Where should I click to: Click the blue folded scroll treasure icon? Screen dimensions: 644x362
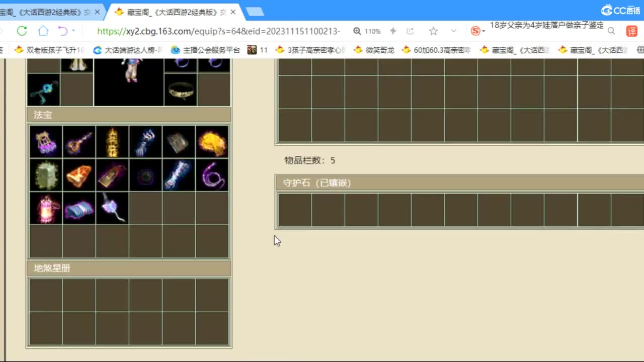79,208
